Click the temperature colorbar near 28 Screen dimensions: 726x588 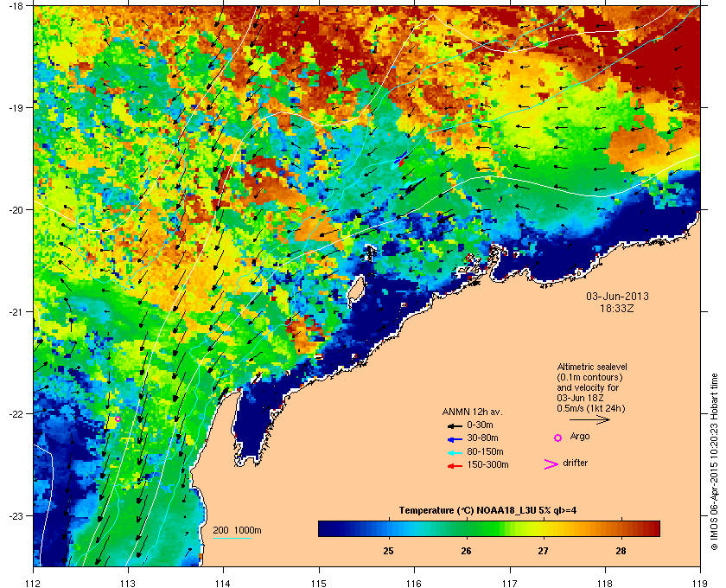tap(621, 528)
